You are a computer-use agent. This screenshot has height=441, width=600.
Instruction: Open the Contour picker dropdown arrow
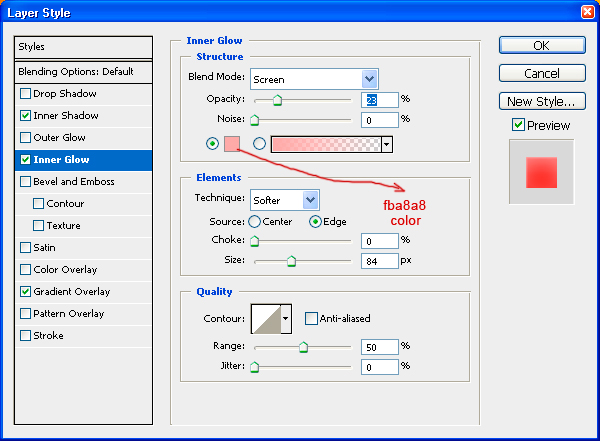pyautogui.click(x=285, y=318)
